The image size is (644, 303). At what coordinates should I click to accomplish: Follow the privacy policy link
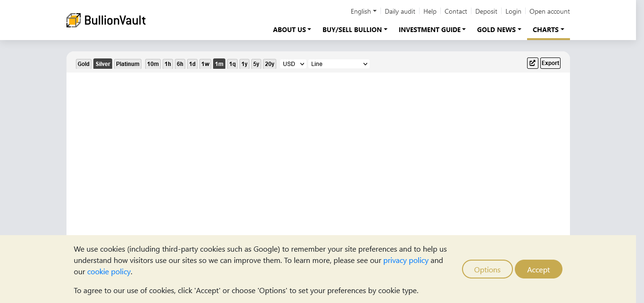(x=405, y=260)
